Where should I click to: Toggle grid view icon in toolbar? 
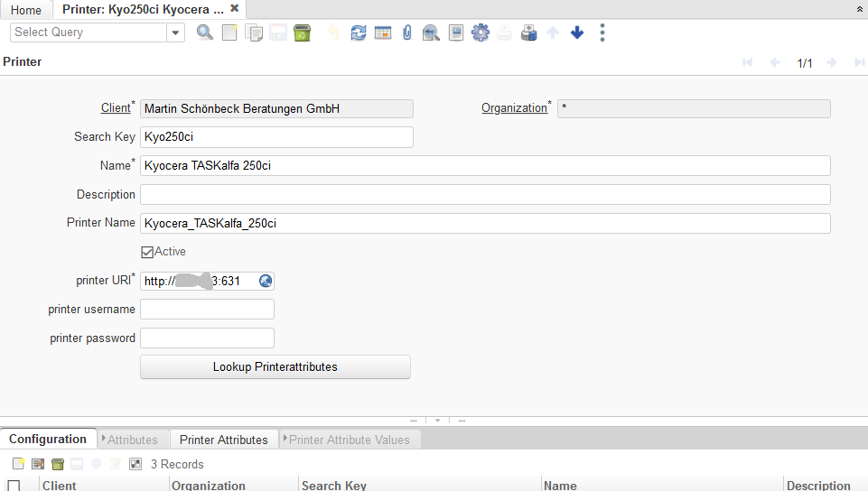pyautogui.click(x=383, y=32)
